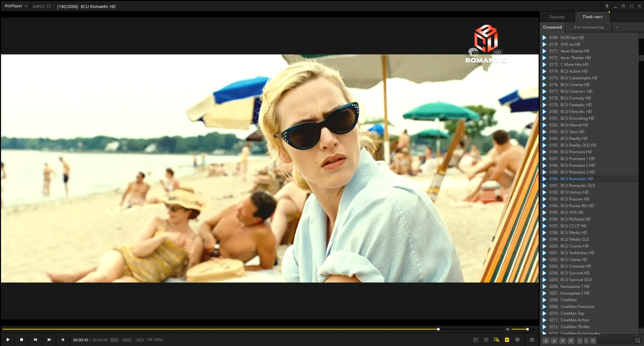Toggle 3D video mode
Viewport: 644px width, 346px height.
coord(486,340)
